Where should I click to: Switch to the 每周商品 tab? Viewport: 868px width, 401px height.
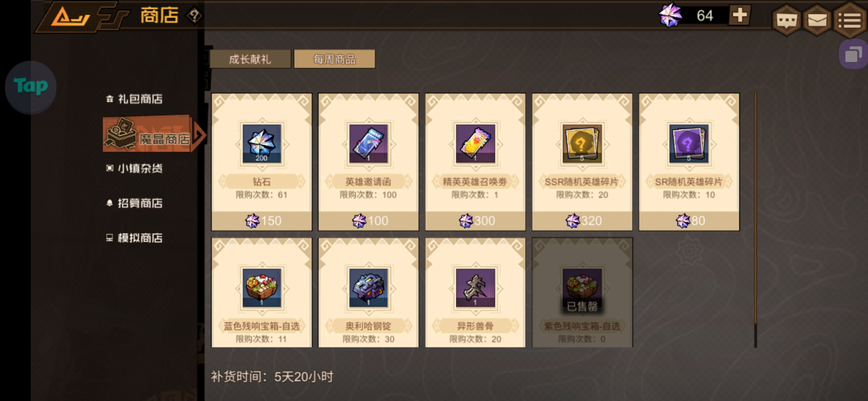click(x=334, y=59)
